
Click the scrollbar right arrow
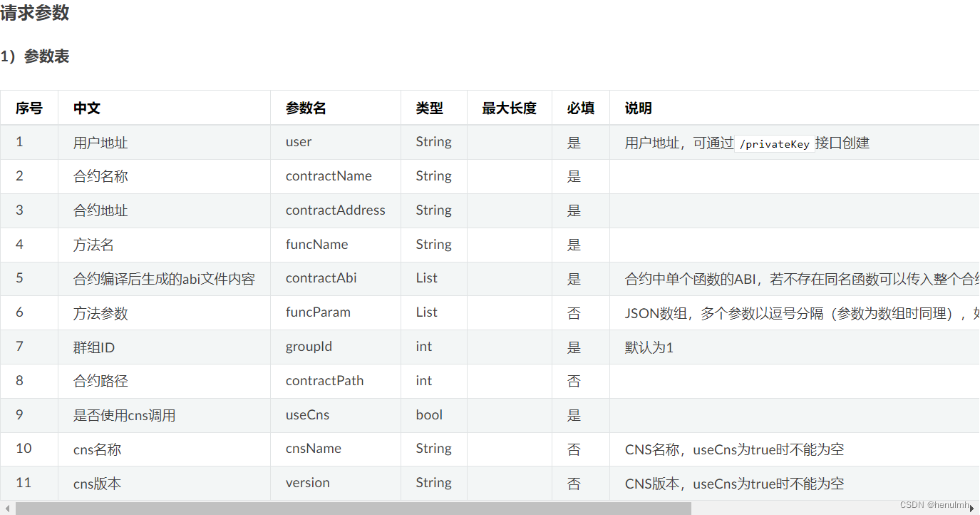click(x=972, y=508)
